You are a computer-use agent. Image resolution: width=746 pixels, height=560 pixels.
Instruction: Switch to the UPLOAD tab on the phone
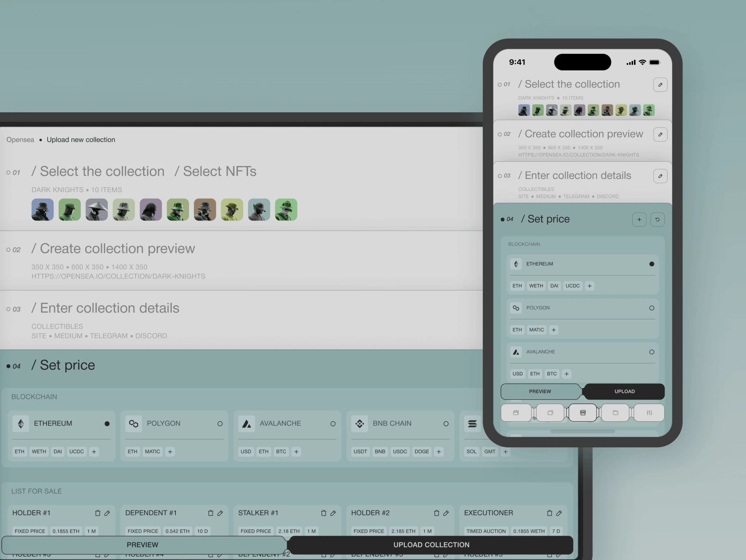point(624,391)
